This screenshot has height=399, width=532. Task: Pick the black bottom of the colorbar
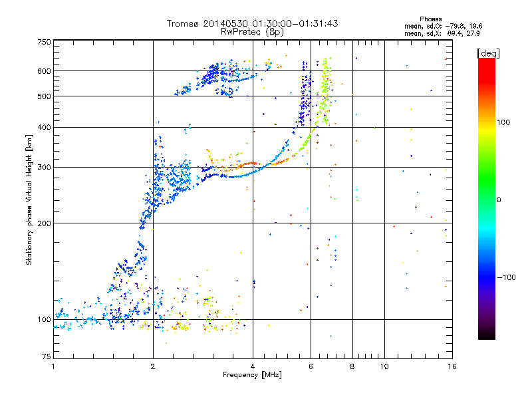point(487,334)
